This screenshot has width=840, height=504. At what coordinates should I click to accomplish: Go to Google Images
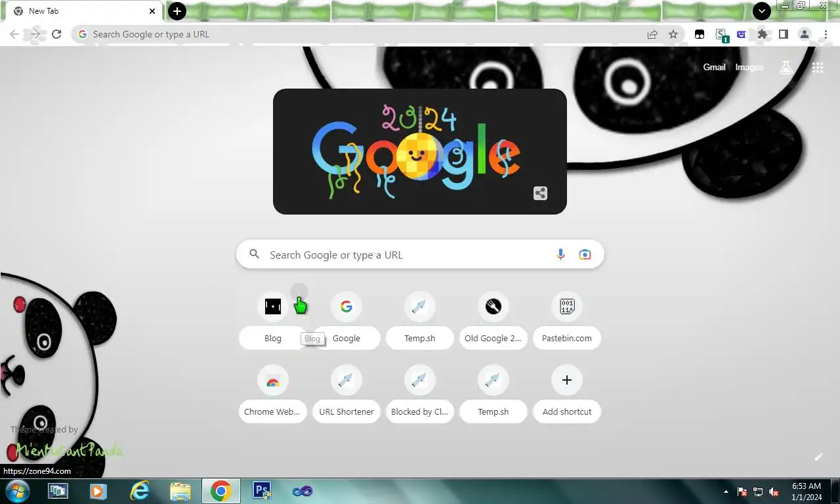(749, 67)
